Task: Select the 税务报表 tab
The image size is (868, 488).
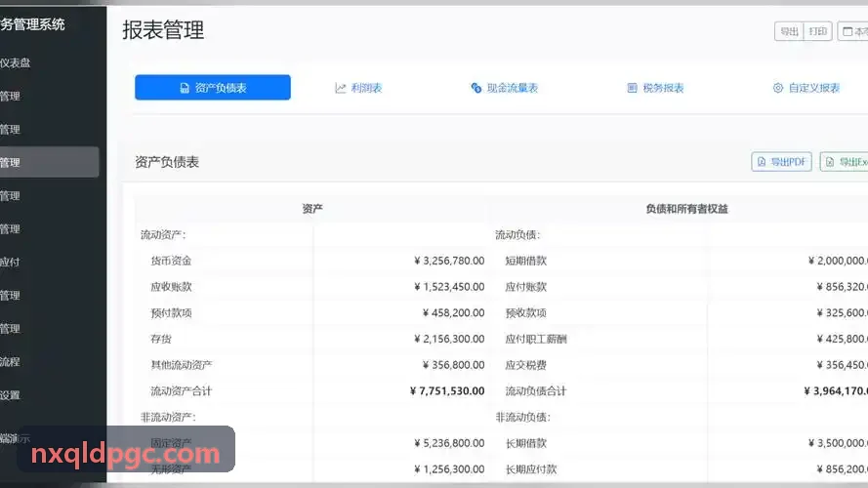Action: 655,88
